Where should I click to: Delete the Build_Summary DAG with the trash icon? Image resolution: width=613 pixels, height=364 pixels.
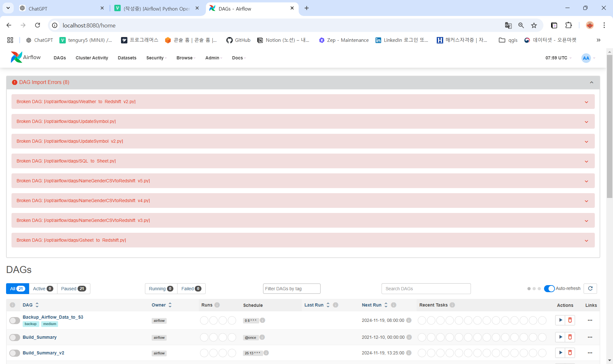570,337
